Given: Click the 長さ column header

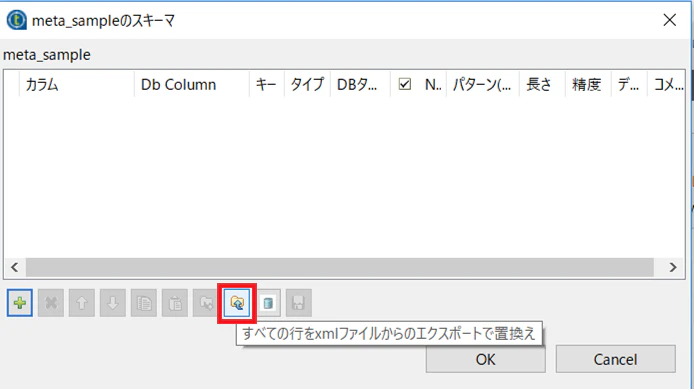Looking at the screenshot, I should point(542,84).
